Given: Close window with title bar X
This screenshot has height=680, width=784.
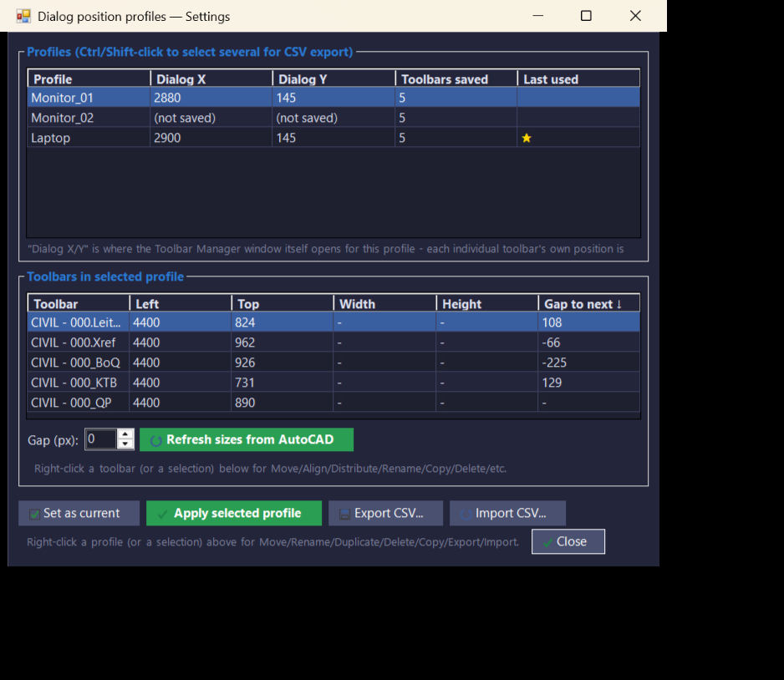Looking at the screenshot, I should point(635,16).
